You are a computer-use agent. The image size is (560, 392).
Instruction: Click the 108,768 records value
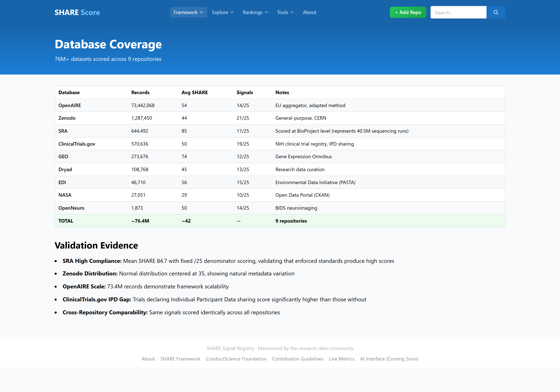click(x=140, y=170)
